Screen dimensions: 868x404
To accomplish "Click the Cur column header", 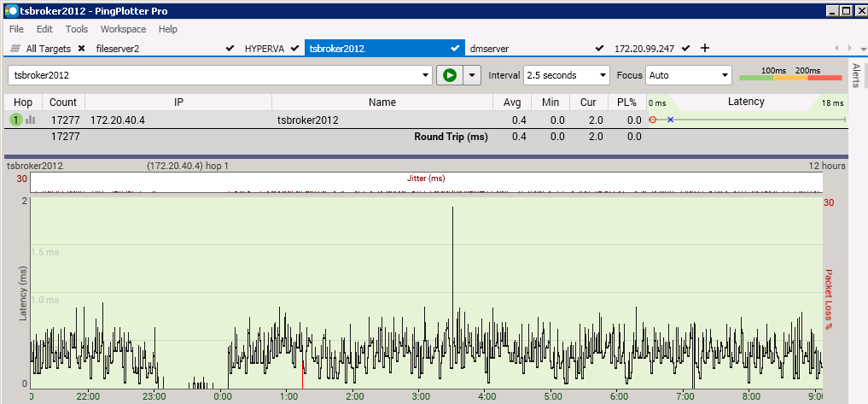I will pos(588,102).
